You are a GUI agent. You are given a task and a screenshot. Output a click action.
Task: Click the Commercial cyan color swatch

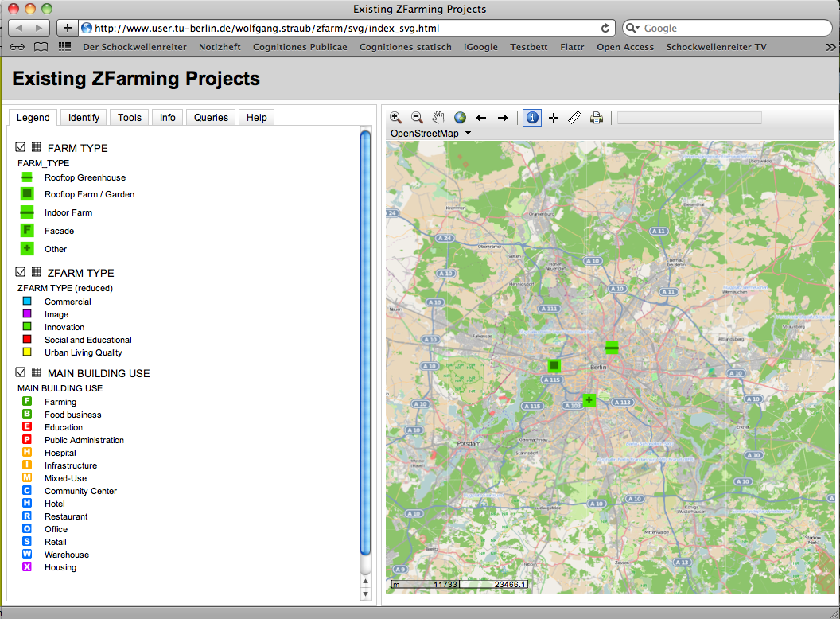coord(27,302)
